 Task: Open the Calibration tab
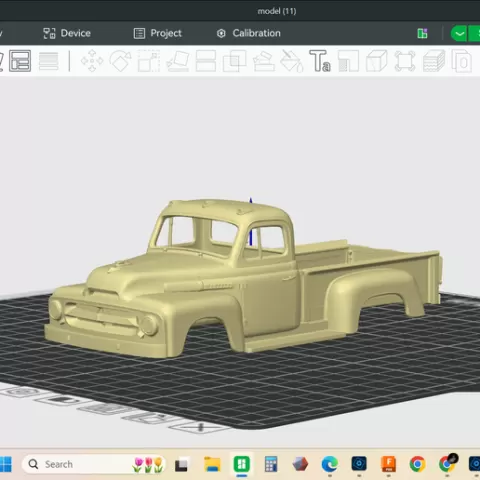[x=249, y=33]
